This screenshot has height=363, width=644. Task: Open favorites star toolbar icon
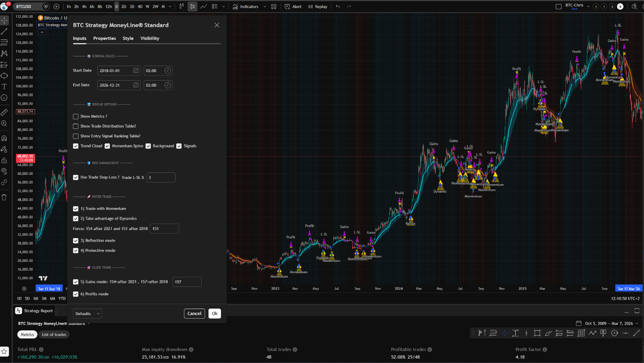[x=4, y=351]
